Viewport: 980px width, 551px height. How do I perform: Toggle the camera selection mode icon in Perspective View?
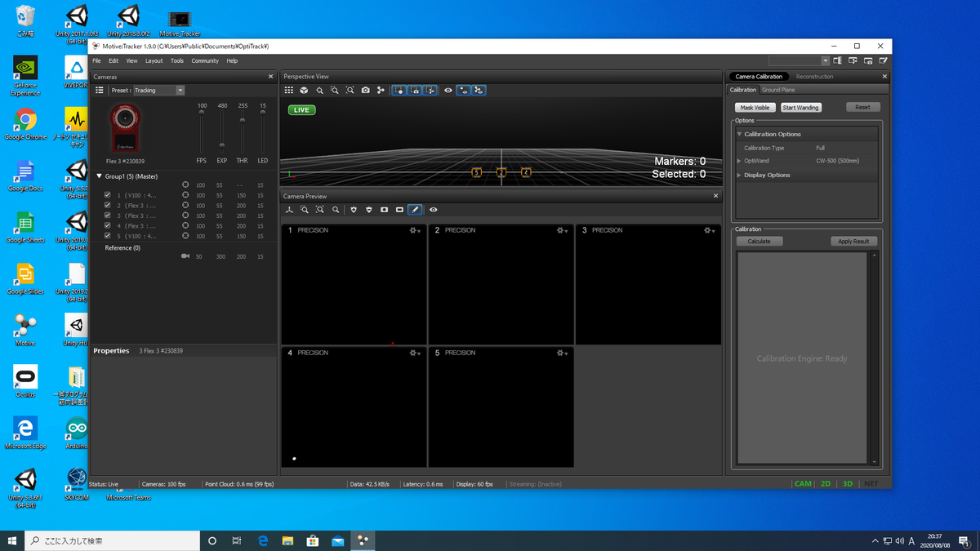(415, 91)
